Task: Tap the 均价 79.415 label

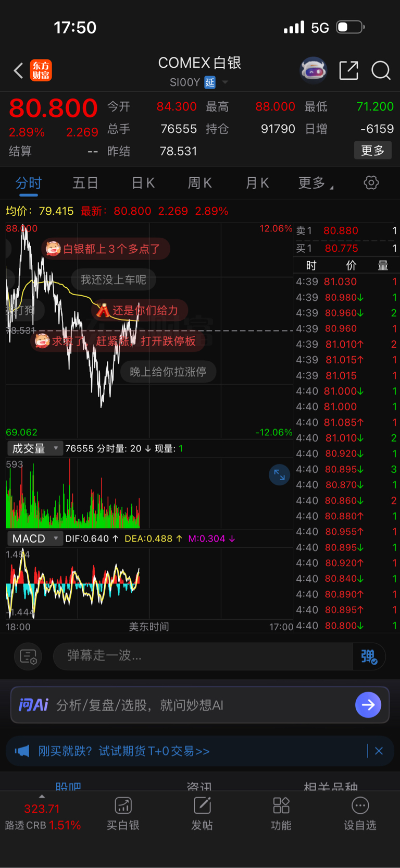Action: pos(40,211)
